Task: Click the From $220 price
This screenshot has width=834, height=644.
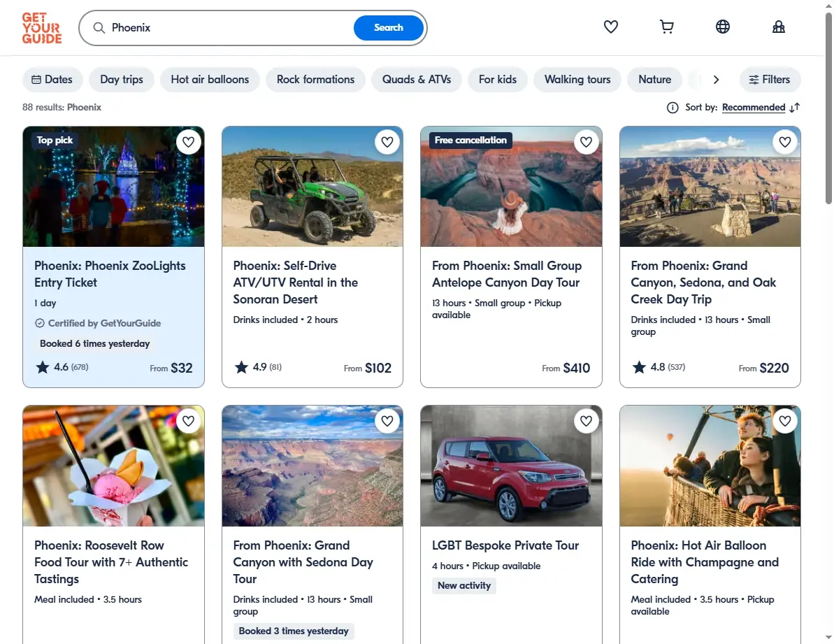Action: tap(764, 368)
